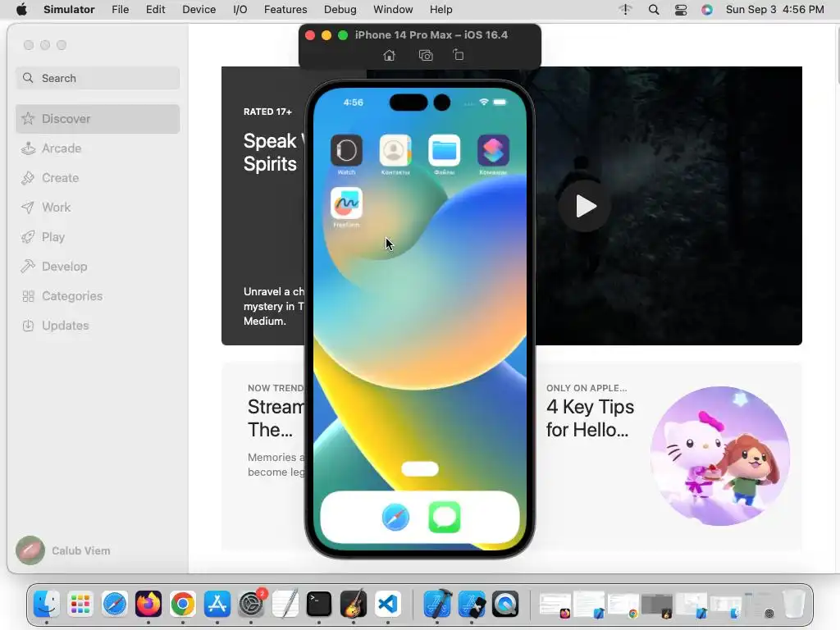840x630 pixels.
Task: Check Updates in the App Store sidebar
Action: pyautogui.click(x=98, y=325)
